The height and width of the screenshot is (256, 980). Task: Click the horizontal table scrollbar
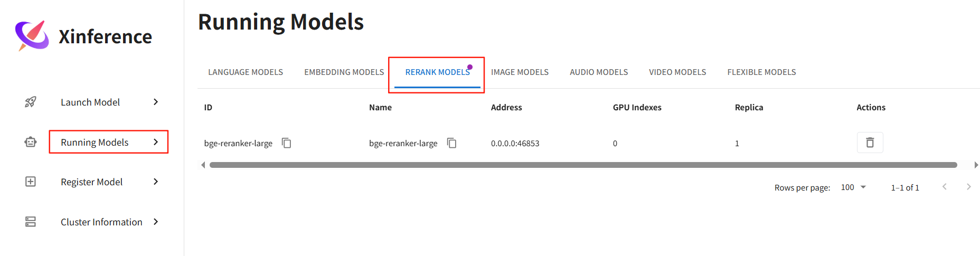pos(583,165)
